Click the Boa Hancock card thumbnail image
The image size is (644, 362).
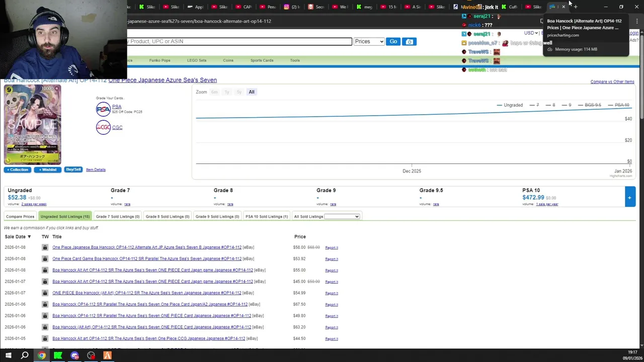(x=32, y=125)
